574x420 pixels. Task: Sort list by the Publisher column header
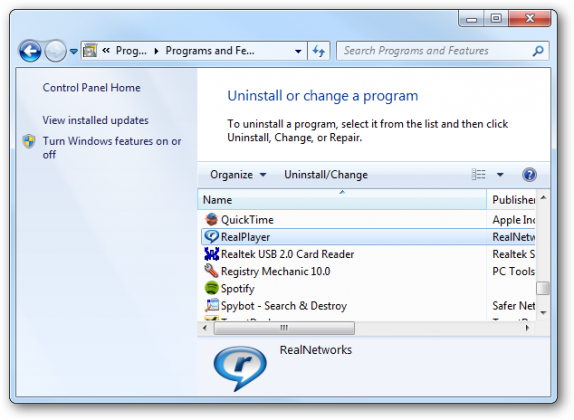coord(512,200)
